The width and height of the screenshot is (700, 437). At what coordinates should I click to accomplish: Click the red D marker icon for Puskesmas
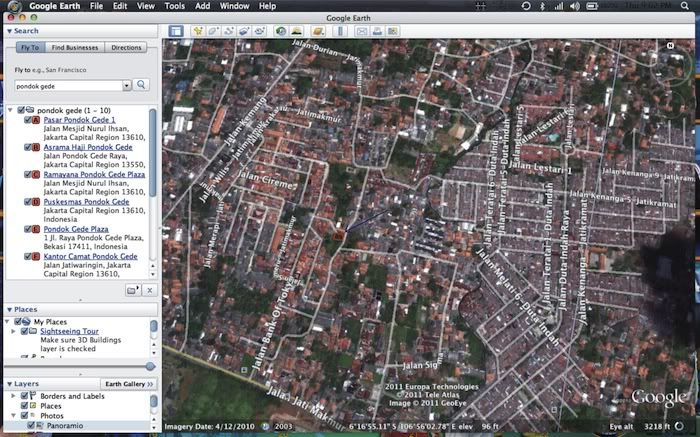pyautogui.click(x=36, y=202)
